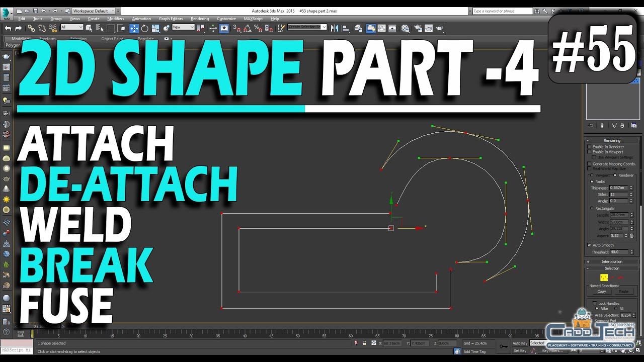Expand the Interpolation rollout
644x362 pixels.
pos(612,261)
